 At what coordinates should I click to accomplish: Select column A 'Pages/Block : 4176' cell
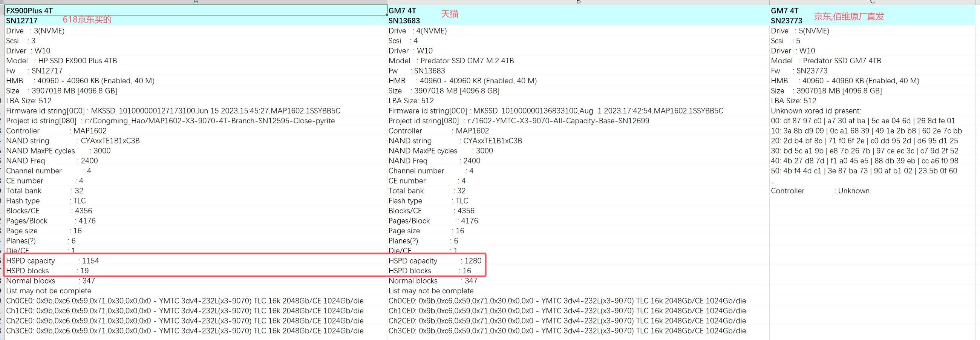click(196, 221)
